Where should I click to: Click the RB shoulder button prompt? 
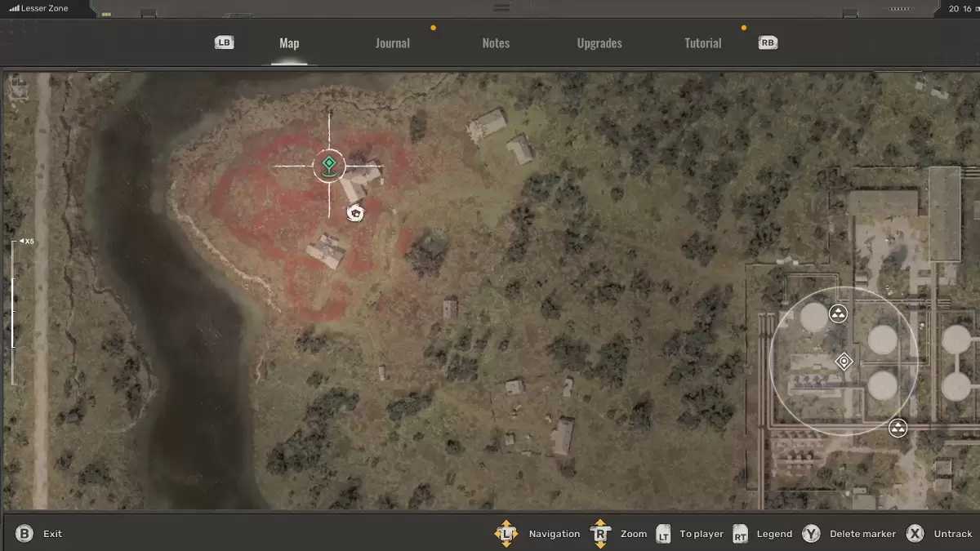pyautogui.click(x=766, y=42)
